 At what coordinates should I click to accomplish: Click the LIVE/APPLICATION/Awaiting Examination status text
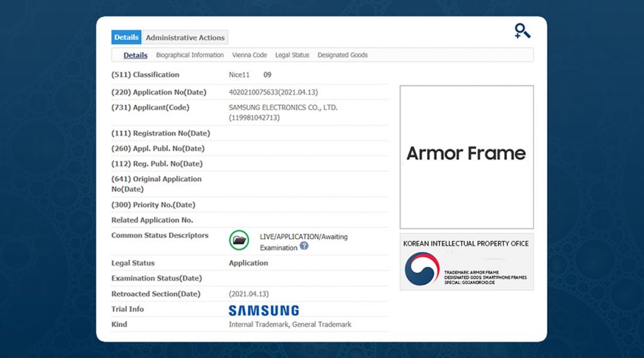pos(303,237)
